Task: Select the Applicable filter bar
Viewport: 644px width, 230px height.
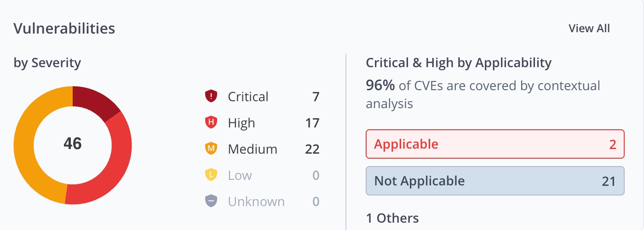Action: tap(495, 144)
